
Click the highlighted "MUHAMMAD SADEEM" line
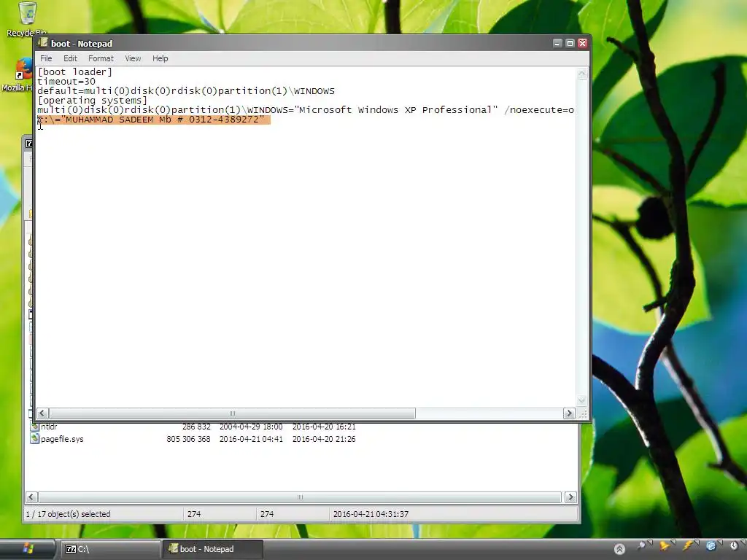(x=154, y=120)
